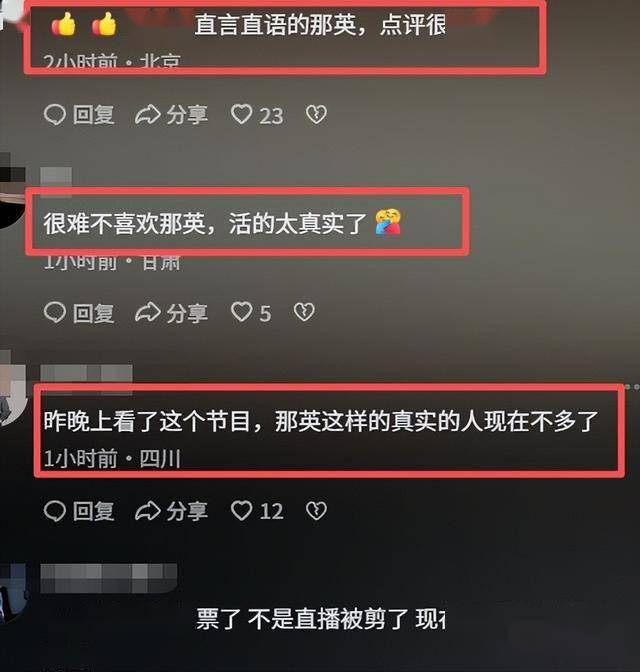Reply to the comment with 23 likes
Viewport: 640px width, 672px height.
tap(79, 115)
